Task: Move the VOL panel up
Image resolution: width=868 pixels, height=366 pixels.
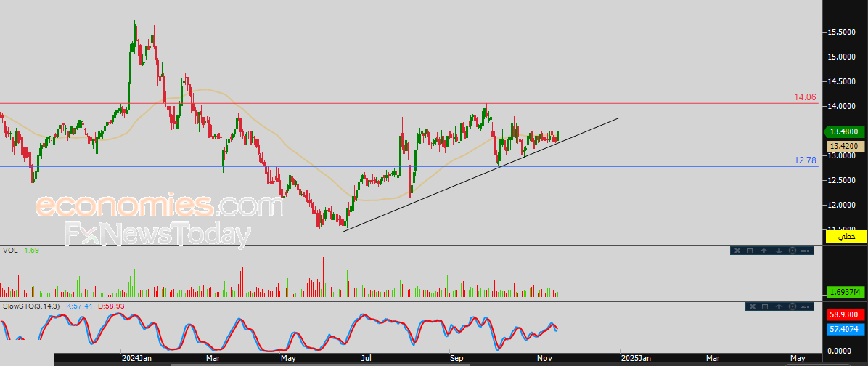Action: [x=764, y=251]
